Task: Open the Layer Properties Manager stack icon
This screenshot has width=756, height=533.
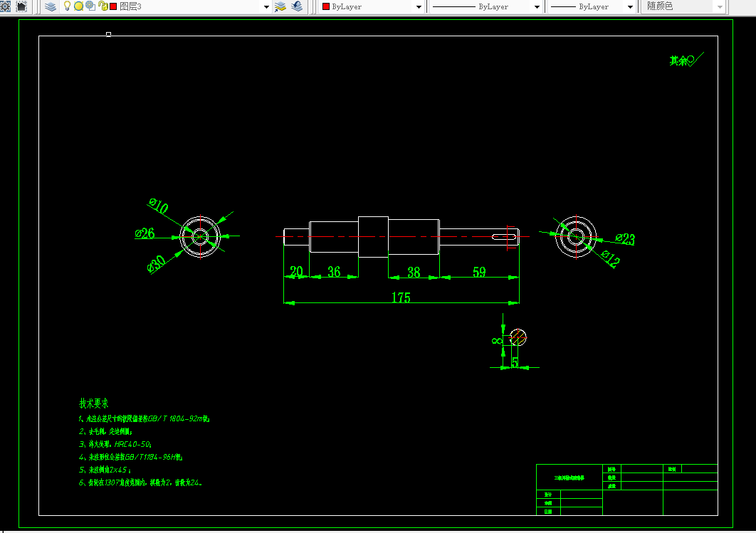Action: tap(51, 6)
